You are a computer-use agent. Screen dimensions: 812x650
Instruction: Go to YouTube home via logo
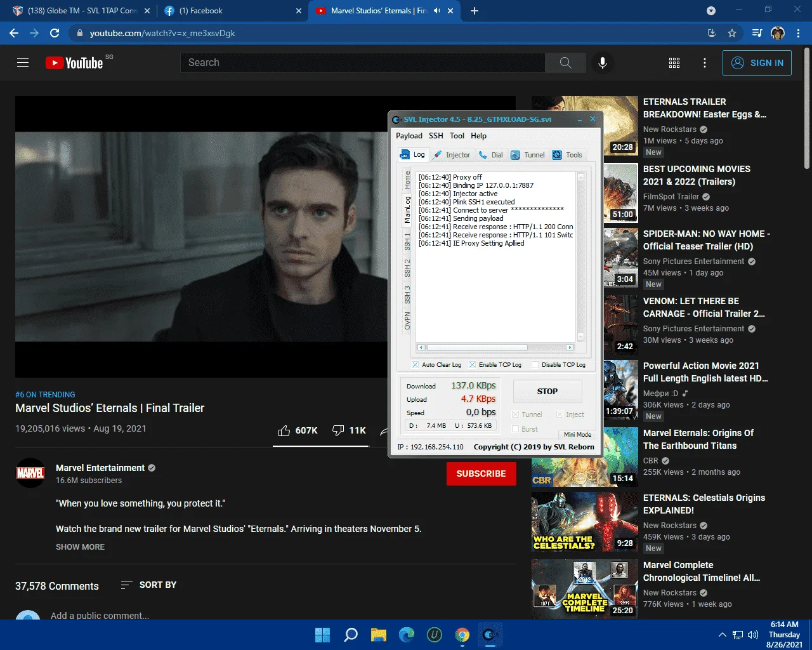(74, 63)
